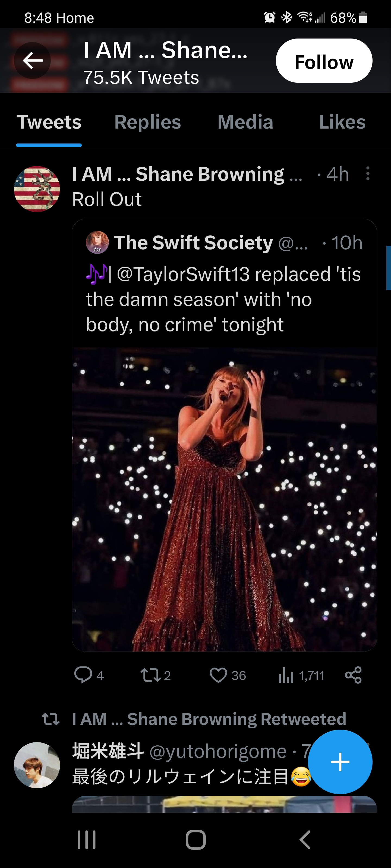Tap the @yutohorigome handle
The image size is (391, 868).
coord(218,751)
